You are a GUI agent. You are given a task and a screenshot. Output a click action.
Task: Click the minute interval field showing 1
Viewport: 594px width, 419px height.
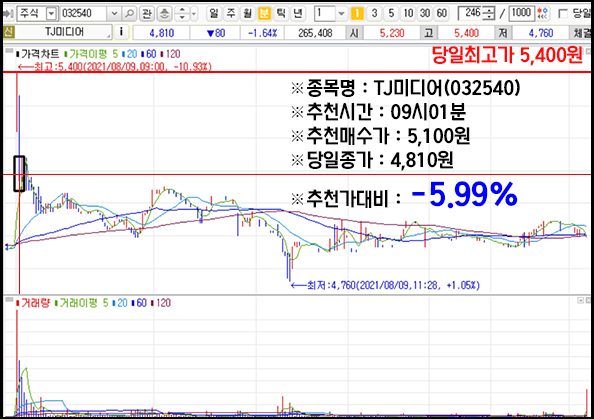(325, 14)
